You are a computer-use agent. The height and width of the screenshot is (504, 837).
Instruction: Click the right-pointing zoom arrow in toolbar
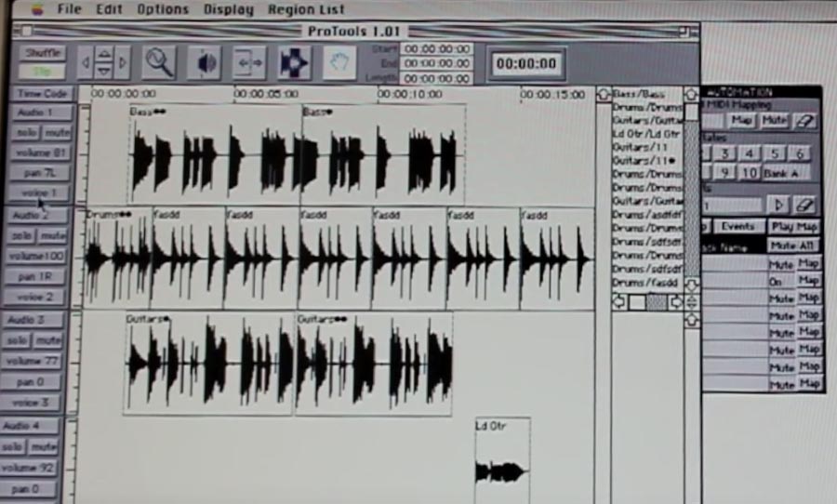pyautogui.click(x=124, y=62)
